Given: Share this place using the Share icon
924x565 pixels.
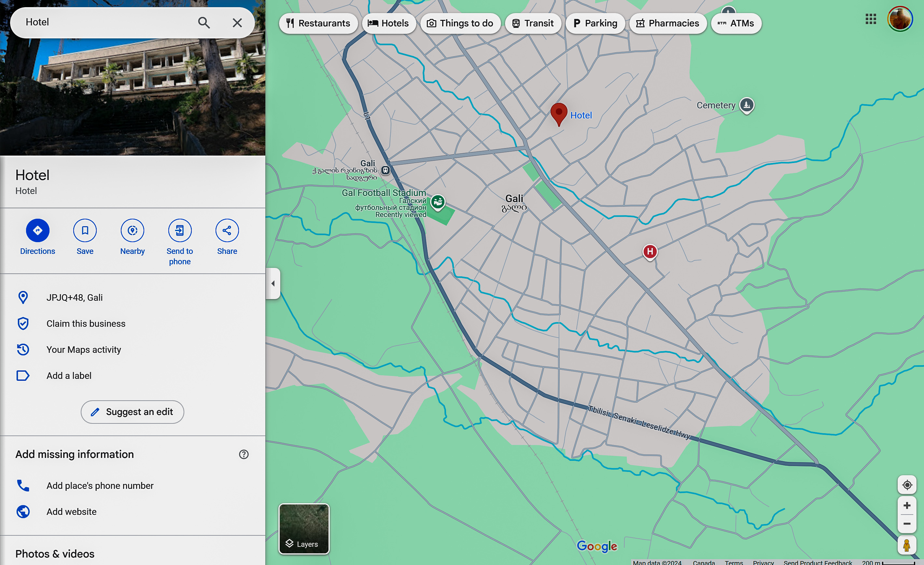Looking at the screenshot, I should coord(227,230).
